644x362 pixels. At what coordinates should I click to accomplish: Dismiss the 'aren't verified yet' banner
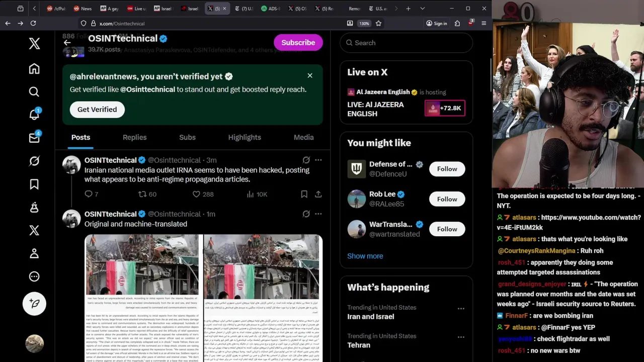pos(310,75)
